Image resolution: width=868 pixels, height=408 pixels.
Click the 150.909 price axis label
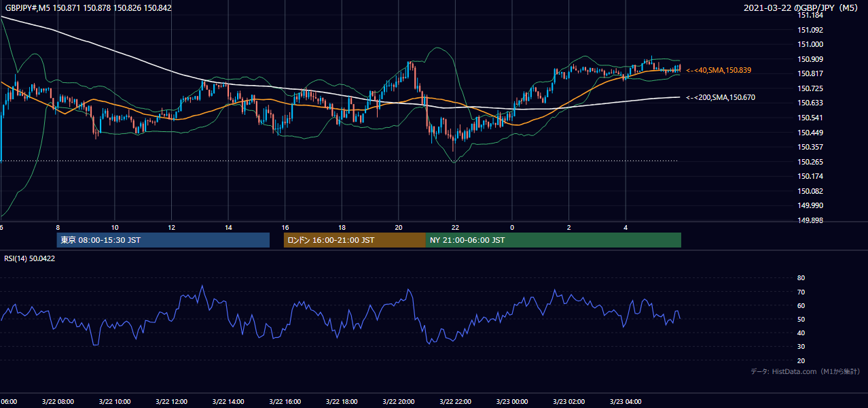tap(810, 59)
